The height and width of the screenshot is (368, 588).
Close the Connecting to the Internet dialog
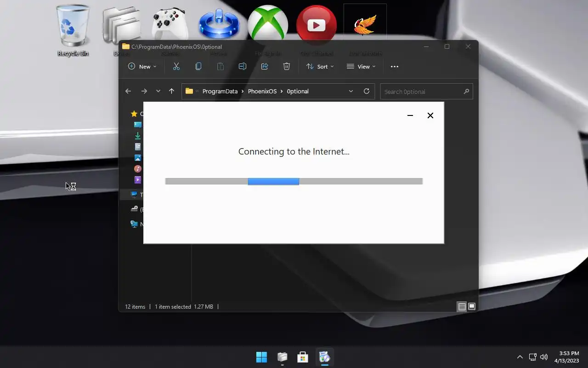pos(430,115)
